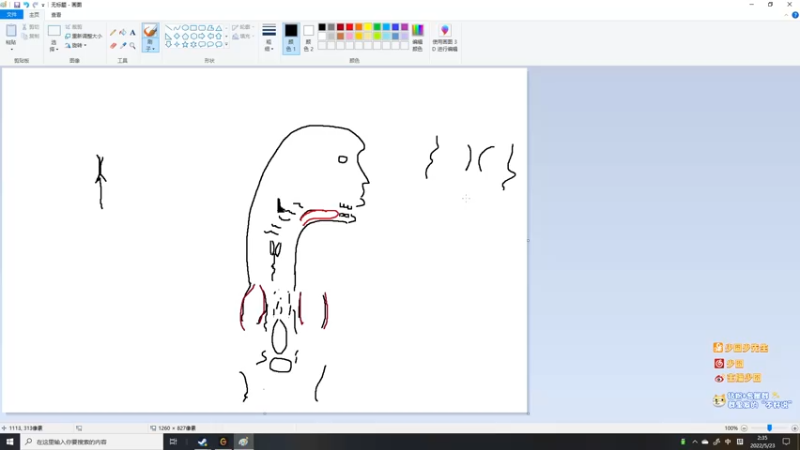800x450 pixels.
Task: Select the Fill with color bucket tool
Action: point(122,33)
